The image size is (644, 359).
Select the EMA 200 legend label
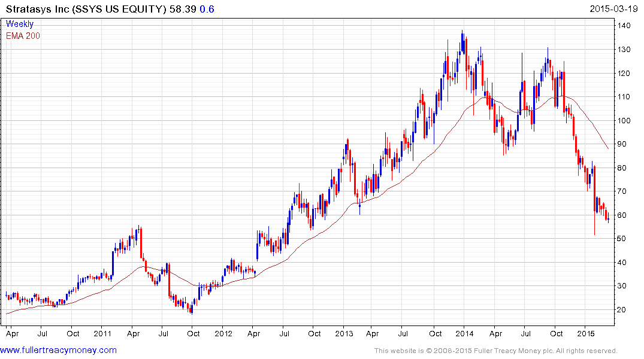23,36
